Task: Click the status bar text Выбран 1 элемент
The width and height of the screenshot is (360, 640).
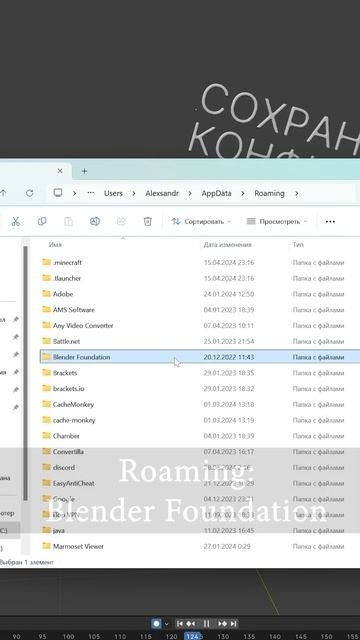Action: [27, 562]
